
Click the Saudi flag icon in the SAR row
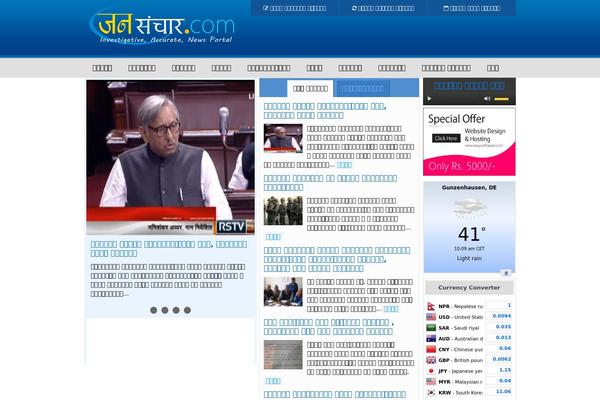pyautogui.click(x=431, y=328)
